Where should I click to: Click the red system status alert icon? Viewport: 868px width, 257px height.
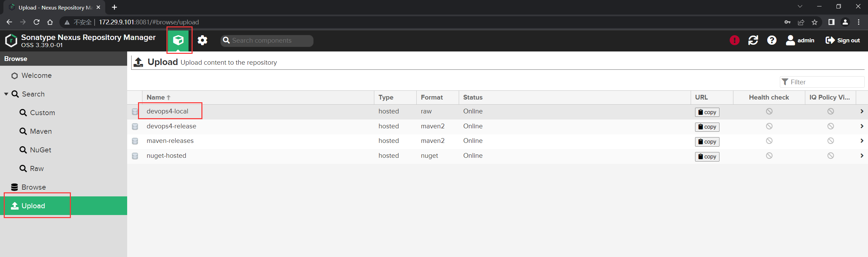tap(734, 40)
